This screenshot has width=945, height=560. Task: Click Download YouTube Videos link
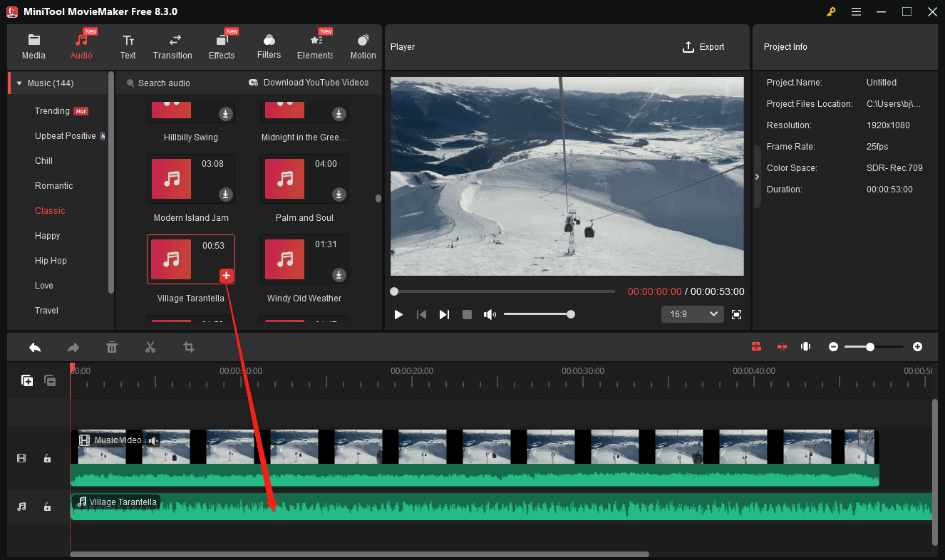[x=309, y=83]
